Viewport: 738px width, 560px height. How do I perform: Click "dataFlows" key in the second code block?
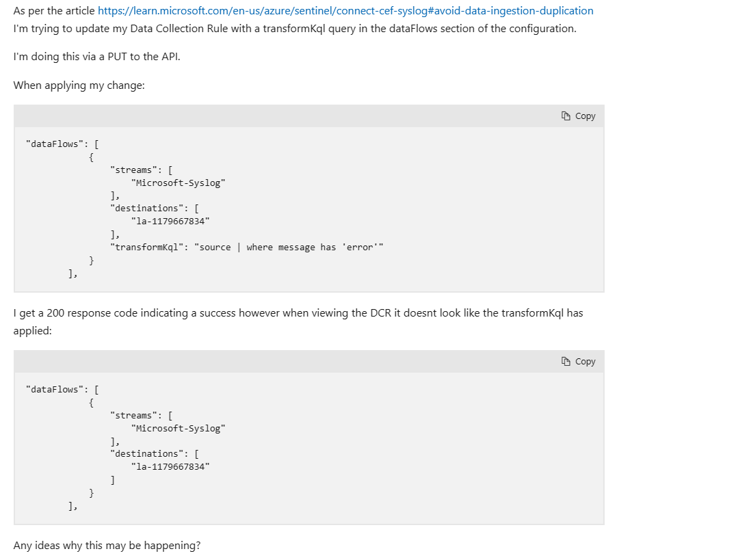click(x=54, y=389)
